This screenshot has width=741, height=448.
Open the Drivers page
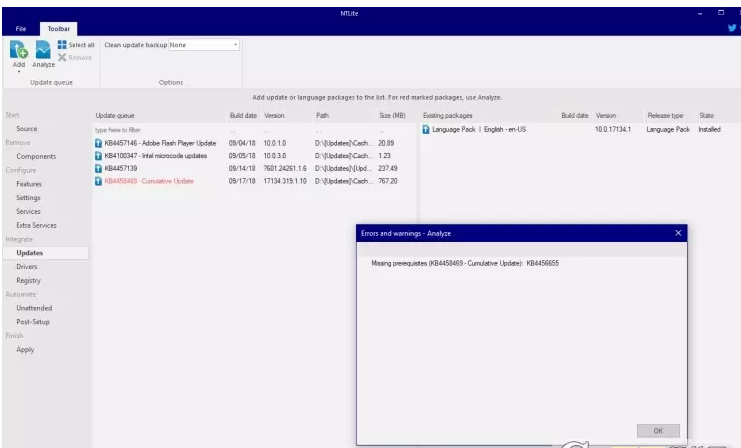(26, 267)
